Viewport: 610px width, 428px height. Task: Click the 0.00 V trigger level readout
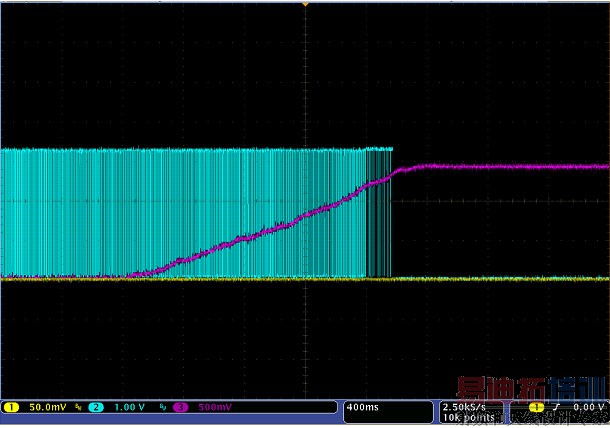(x=590, y=408)
